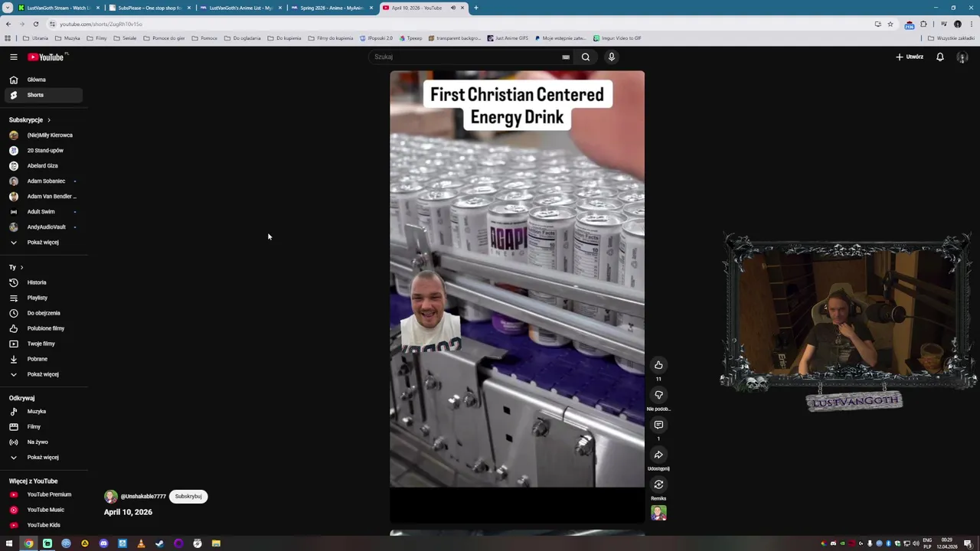
Task: Open Historia watch history
Action: point(42,282)
